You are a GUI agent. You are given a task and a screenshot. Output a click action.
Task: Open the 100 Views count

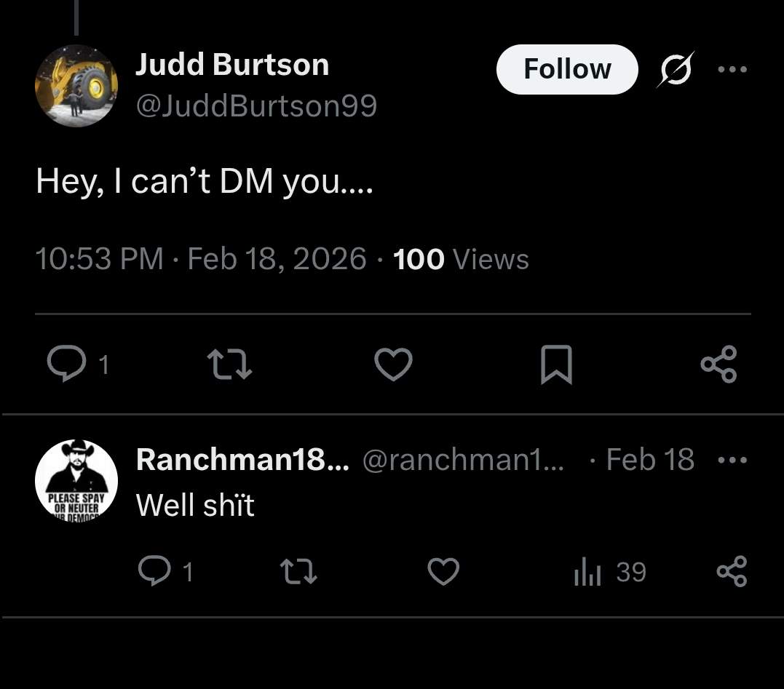pyautogui.click(x=461, y=259)
